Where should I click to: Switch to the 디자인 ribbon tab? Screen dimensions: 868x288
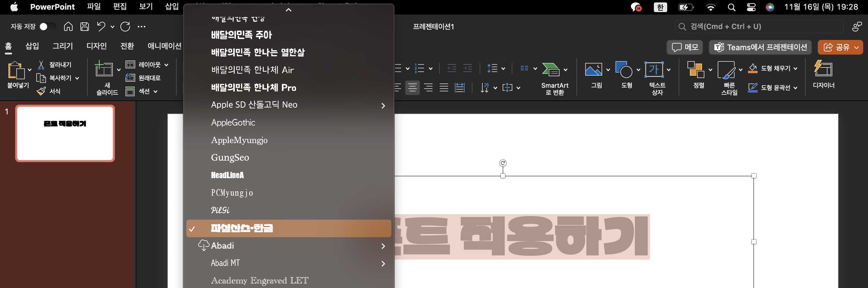click(96, 46)
